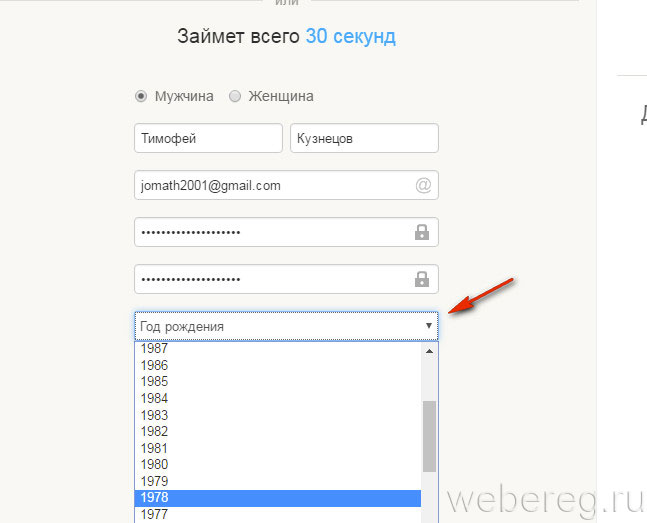
Task: Click the first name field with Тимофей
Action: coord(208,139)
